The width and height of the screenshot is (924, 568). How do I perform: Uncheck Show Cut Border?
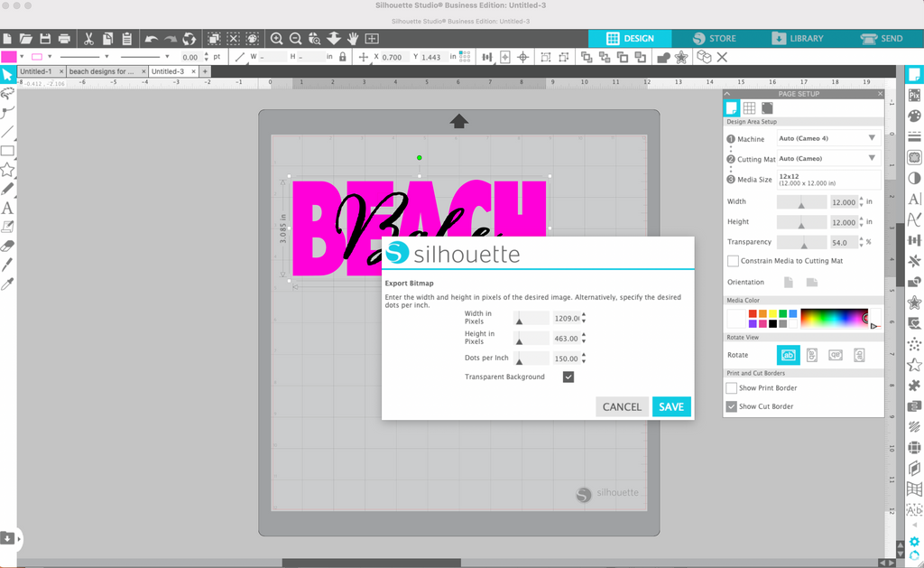731,406
